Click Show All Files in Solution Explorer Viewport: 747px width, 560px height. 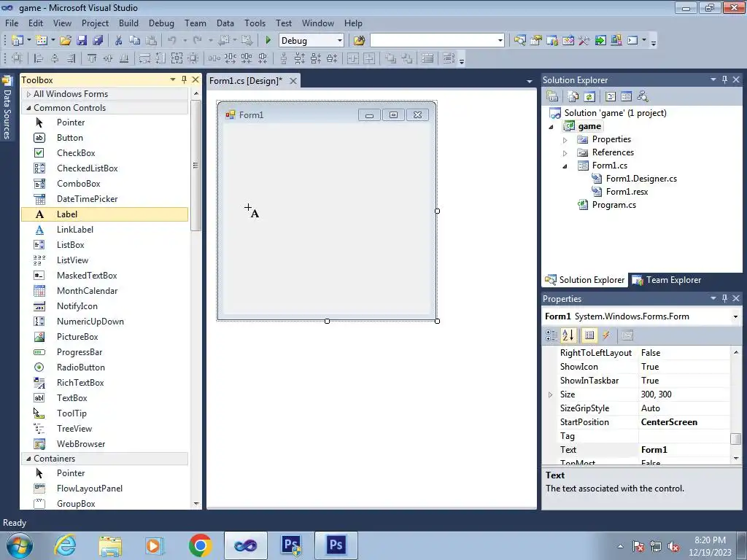click(x=573, y=96)
